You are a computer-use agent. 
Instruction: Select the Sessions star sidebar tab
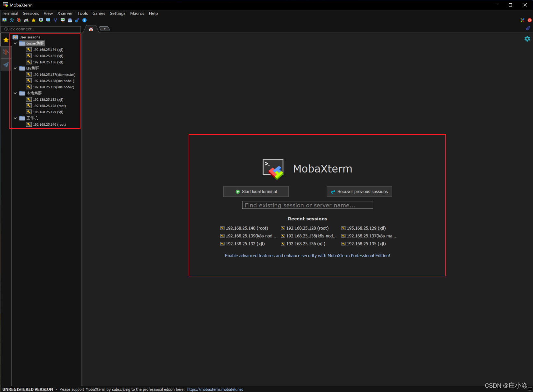click(x=6, y=40)
